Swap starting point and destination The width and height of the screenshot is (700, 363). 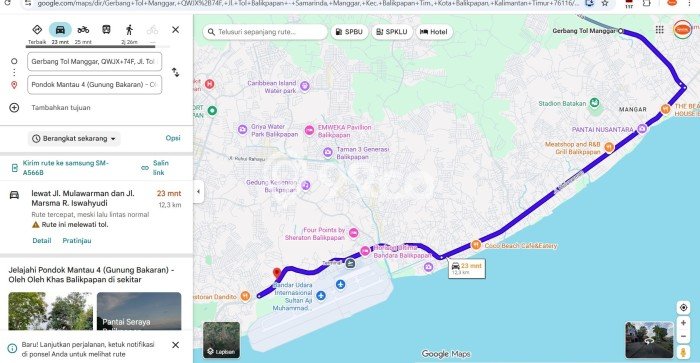pos(175,72)
